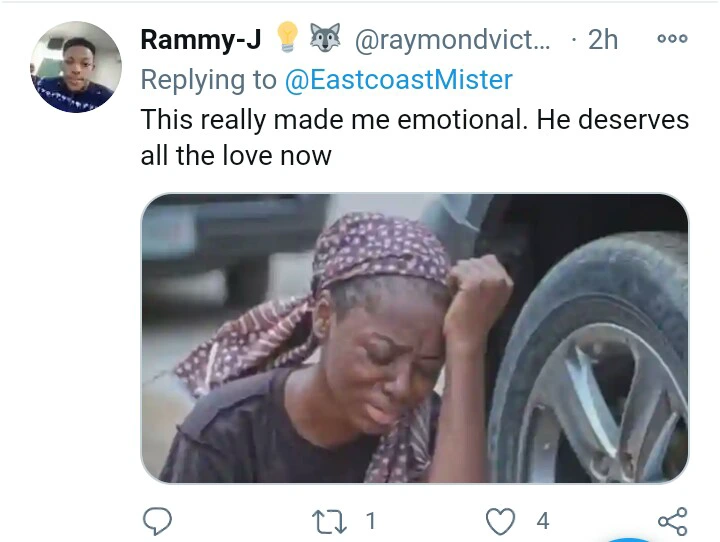Image resolution: width=720 pixels, height=542 pixels.
Task: Open the three-dot more options menu
Action: click(671, 39)
